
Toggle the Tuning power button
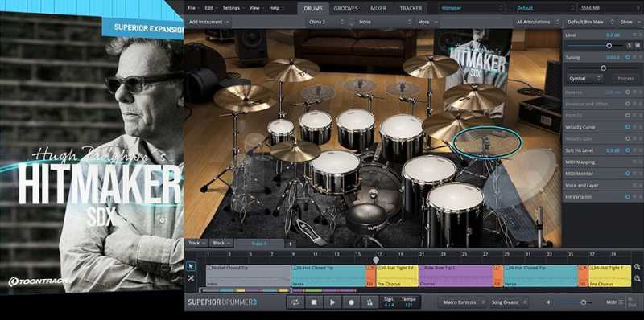pos(628,58)
